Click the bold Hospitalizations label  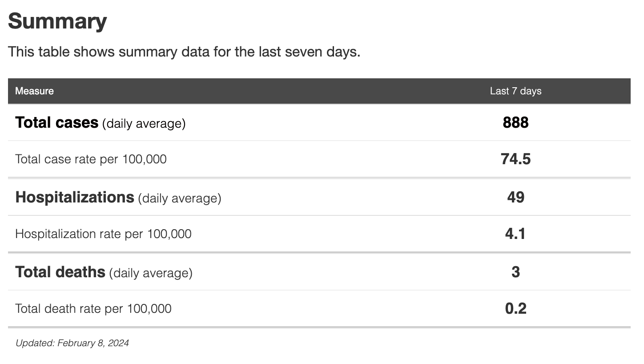click(x=75, y=197)
